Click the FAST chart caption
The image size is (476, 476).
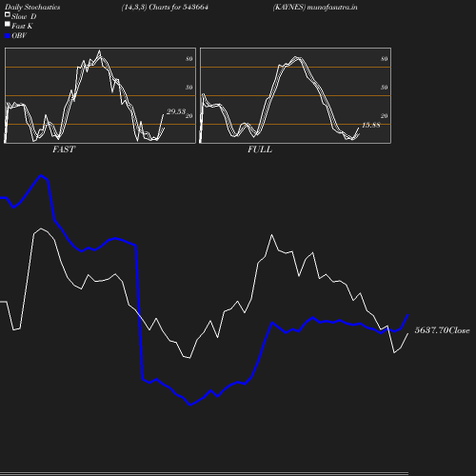(64, 149)
